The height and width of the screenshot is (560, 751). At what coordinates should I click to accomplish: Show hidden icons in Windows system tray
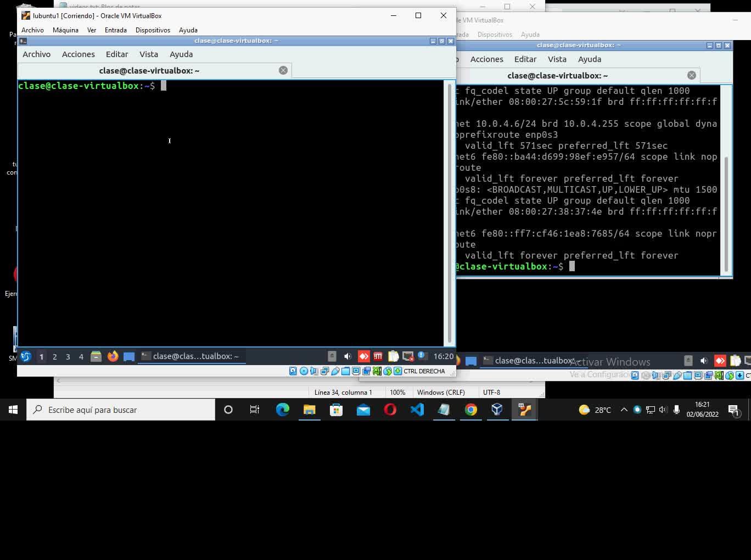click(x=624, y=410)
